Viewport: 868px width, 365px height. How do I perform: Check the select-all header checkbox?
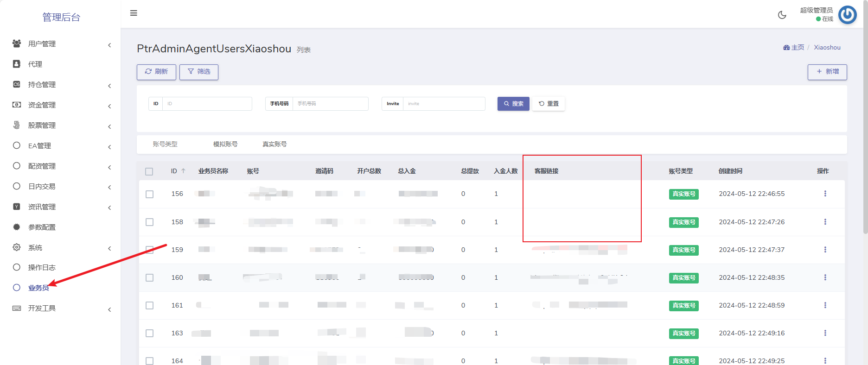[149, 171]
